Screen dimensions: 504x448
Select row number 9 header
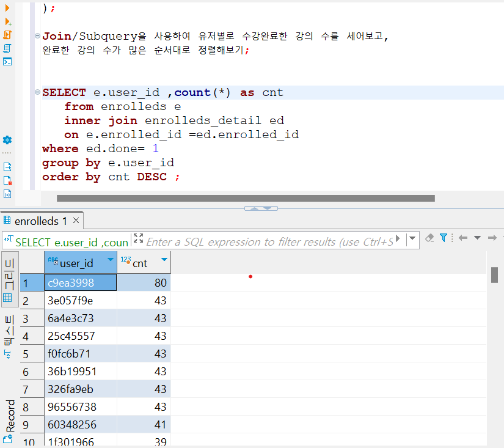[32, 424]
